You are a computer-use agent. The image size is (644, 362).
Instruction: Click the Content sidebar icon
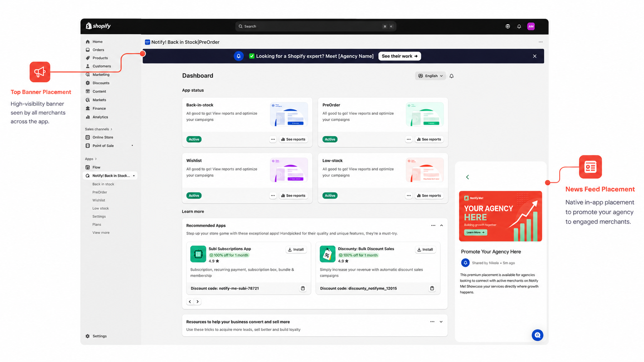click(88, 92)
